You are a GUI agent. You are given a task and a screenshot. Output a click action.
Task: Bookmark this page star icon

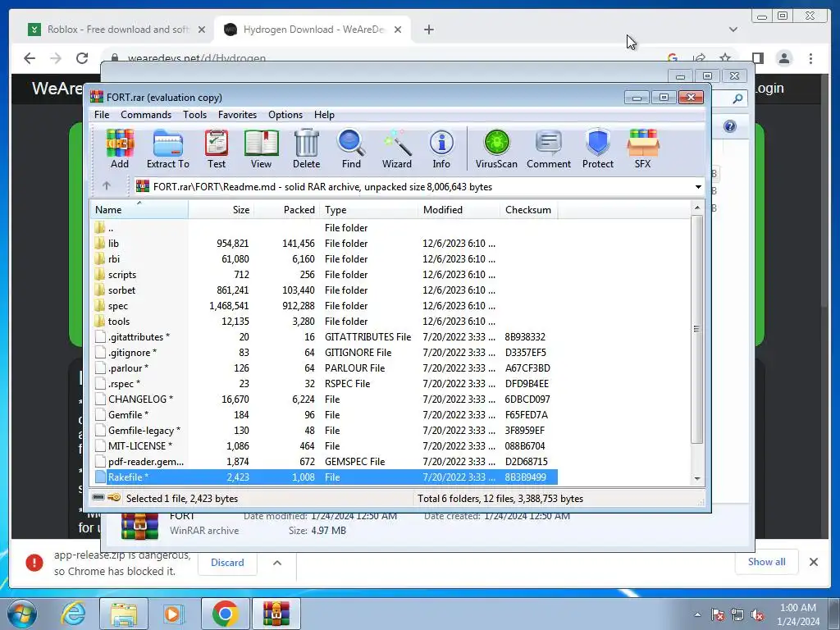[725, 58]
